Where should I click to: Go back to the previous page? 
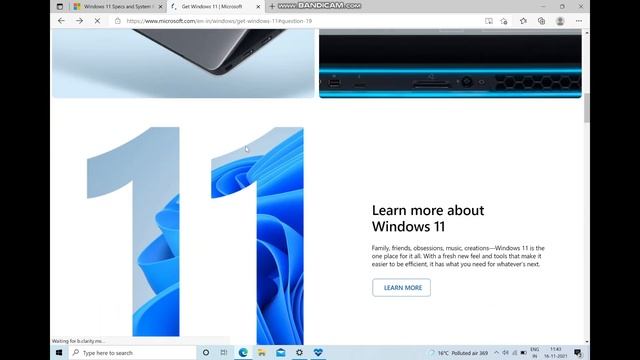(61, 21)
